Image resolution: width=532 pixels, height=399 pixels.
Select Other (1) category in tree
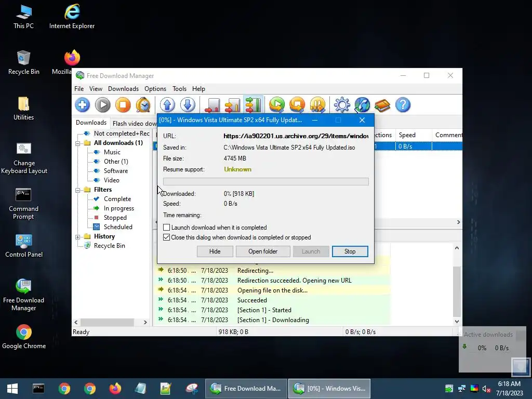click(116, 162)
